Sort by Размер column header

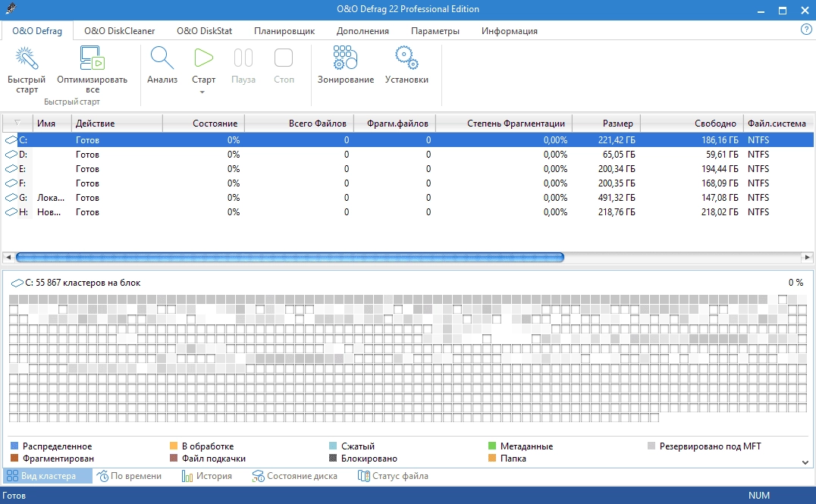pos(606,124)
